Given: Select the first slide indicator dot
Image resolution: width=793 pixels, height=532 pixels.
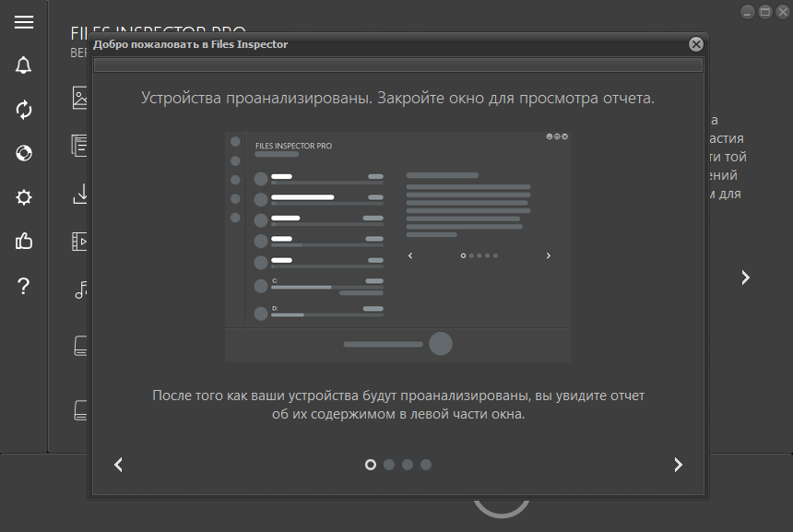Looking at the screenshot, I should (371, 465).
